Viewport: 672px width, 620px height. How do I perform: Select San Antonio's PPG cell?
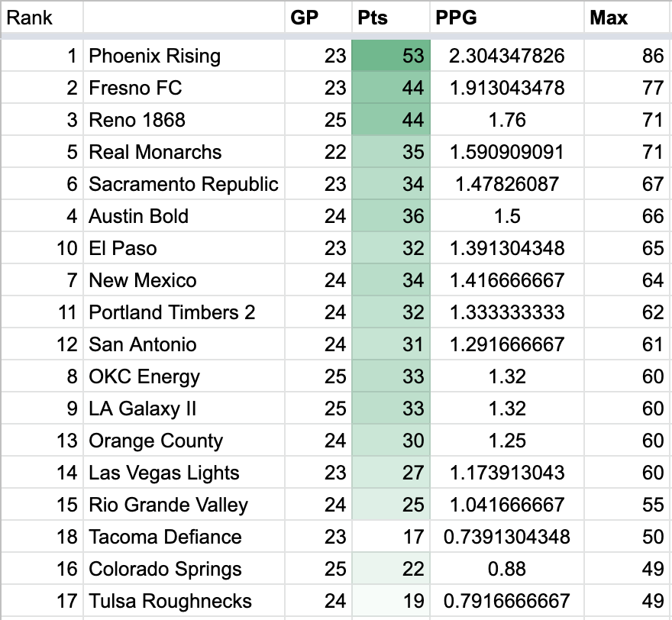pyautogui.click(x=507, y=344)
